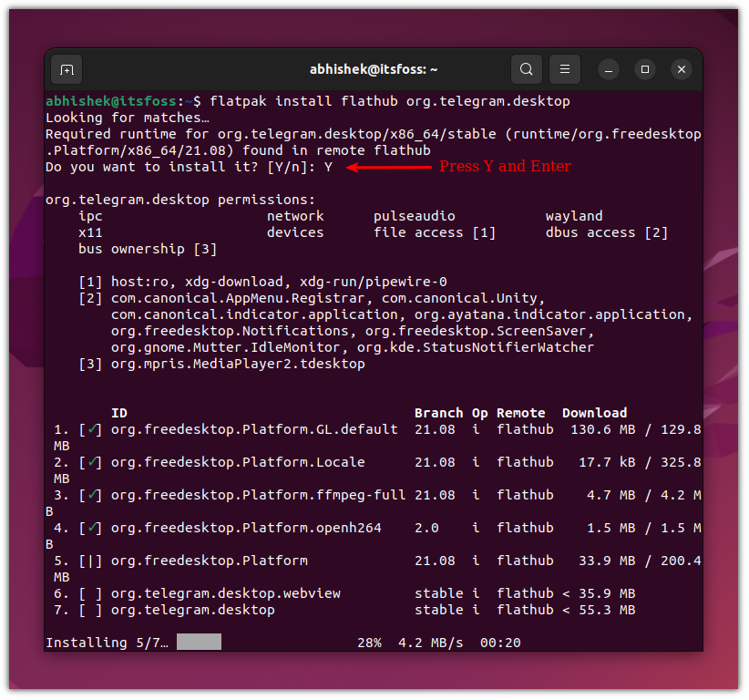Click the progress marker for row 5 org.freedesktop.Platform
Image resolution: width=749 pixels, height=700 pixels.
pos(90,561)
